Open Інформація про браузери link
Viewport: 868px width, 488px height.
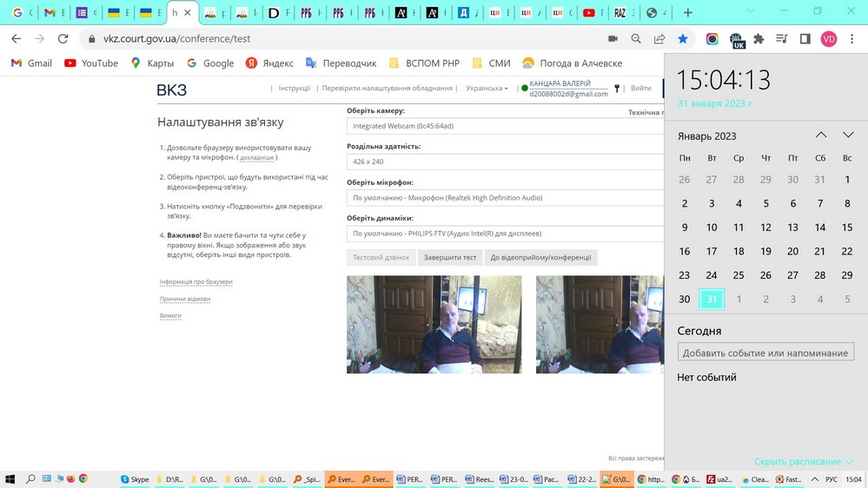point(196,281)
